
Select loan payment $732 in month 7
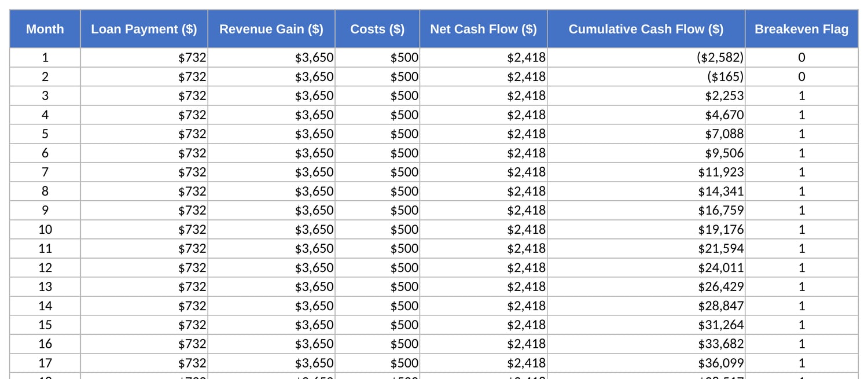coord(144,172)
